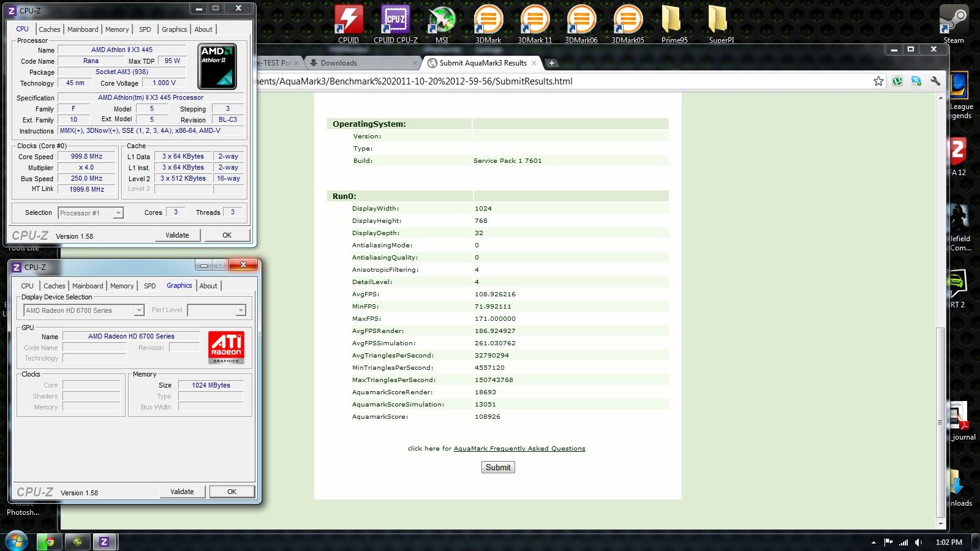The image size is (980, 551).
Task: Show hidden system tray icons
Action: point(873,542)
